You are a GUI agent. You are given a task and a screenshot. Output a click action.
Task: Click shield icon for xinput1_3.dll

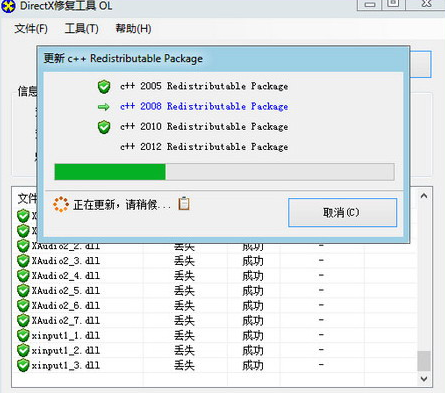[23, 366]
